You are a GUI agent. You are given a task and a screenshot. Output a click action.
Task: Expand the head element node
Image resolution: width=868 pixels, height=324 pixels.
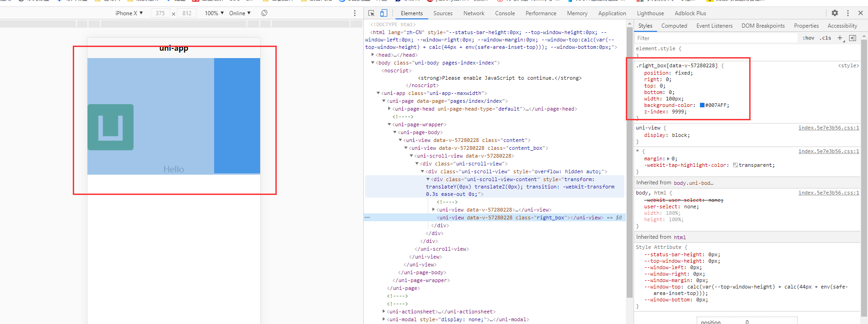point(373,55)
